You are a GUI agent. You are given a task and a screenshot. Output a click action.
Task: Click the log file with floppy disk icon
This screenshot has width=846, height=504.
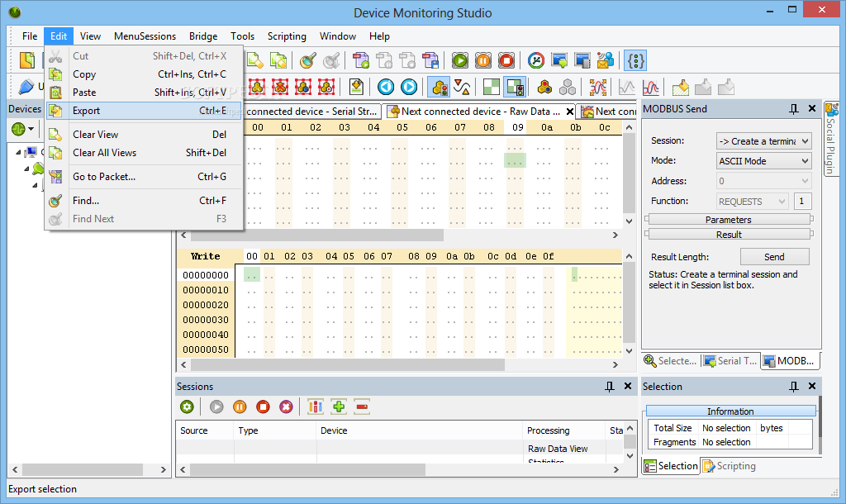pyautogui.click(x=430, y=60)
